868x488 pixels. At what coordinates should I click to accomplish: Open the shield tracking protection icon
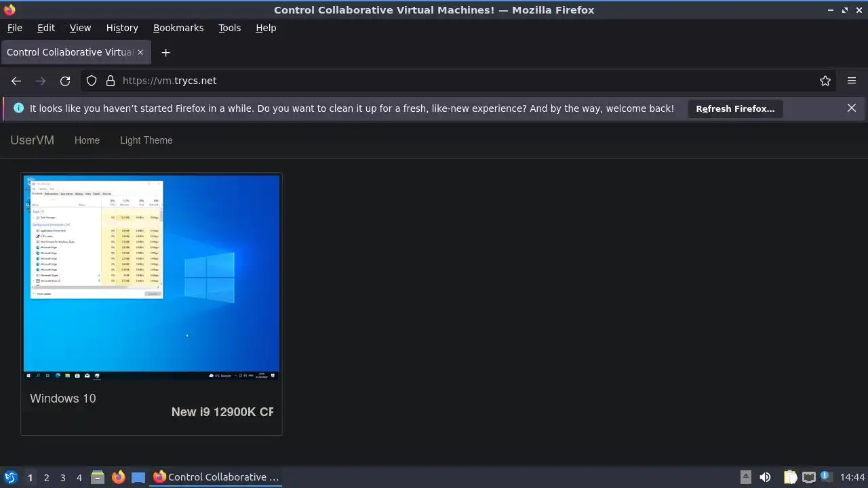click(x=92, y=81)
